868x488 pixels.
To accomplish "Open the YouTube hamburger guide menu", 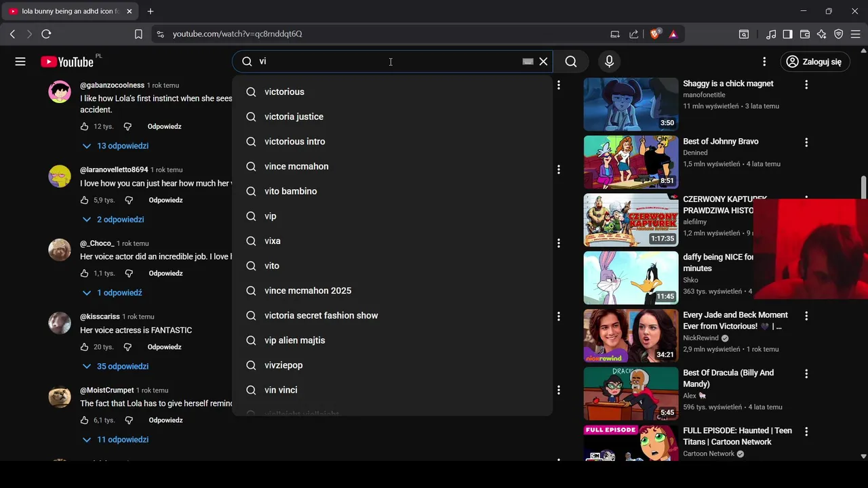I will pos(20,62).
